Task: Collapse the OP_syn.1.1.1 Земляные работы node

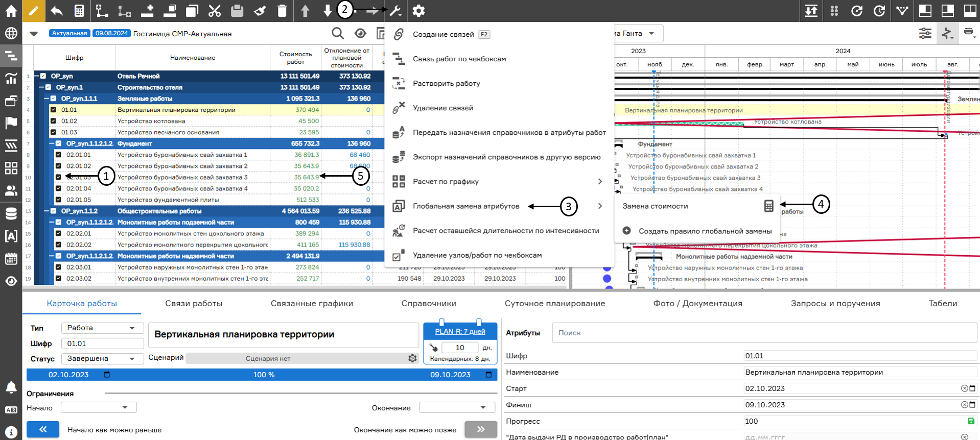Action: coord(46,99)
